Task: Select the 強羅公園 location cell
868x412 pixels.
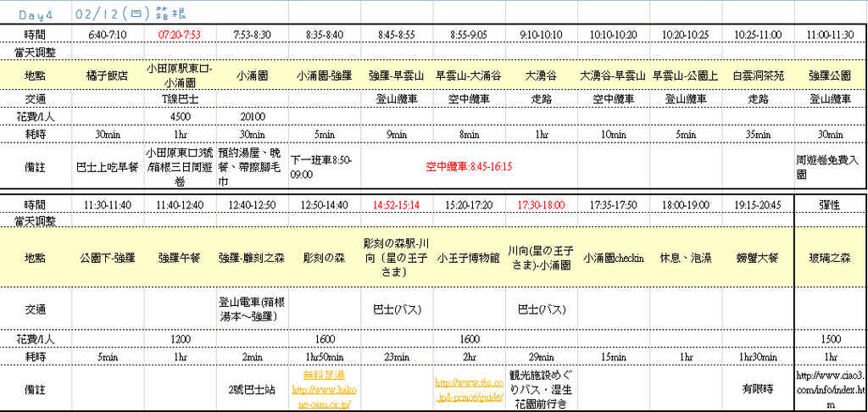Action: tap(830, 76)
